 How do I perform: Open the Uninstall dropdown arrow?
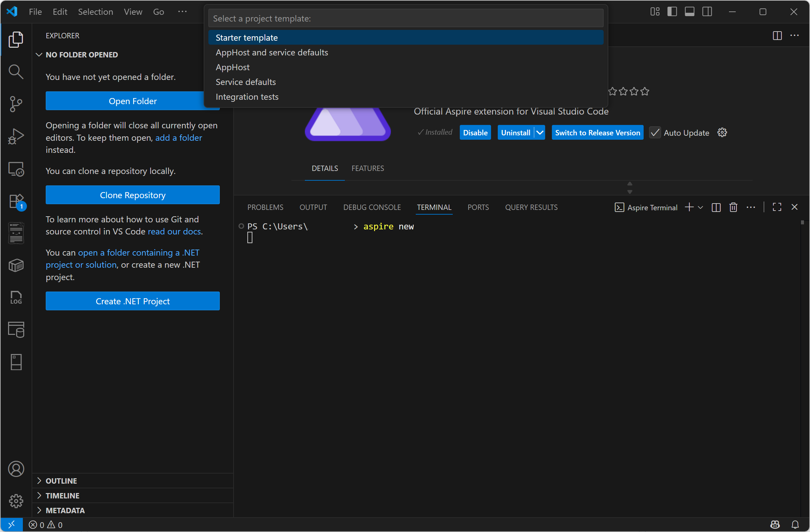coord(540,133)
